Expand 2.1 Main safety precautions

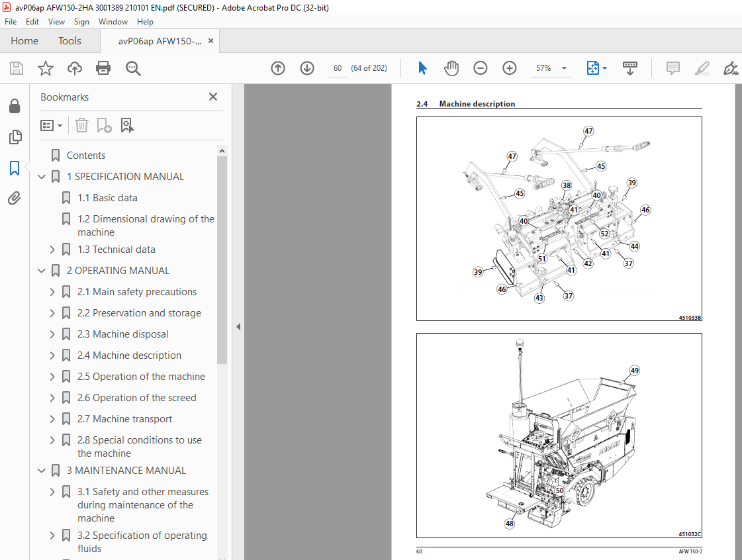(x=52, y=292)
